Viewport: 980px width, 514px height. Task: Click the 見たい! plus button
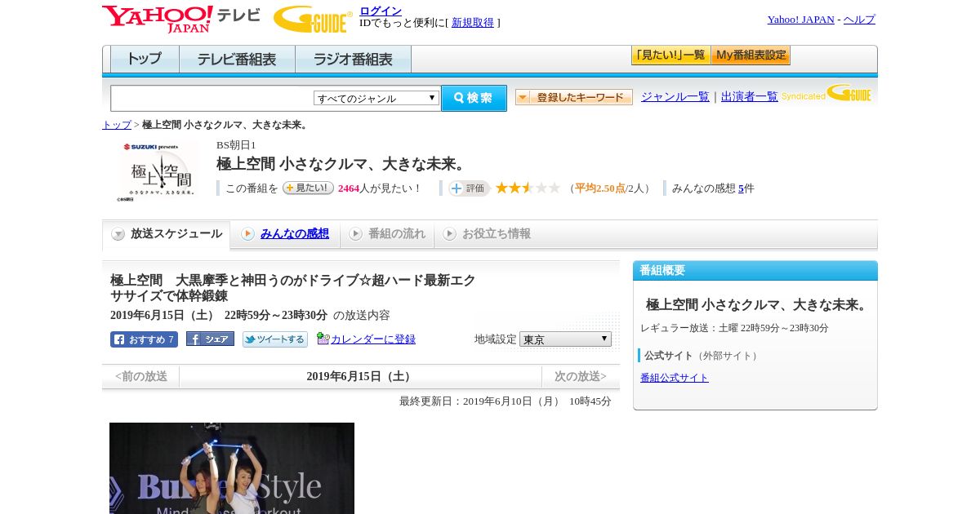[308, 188]
